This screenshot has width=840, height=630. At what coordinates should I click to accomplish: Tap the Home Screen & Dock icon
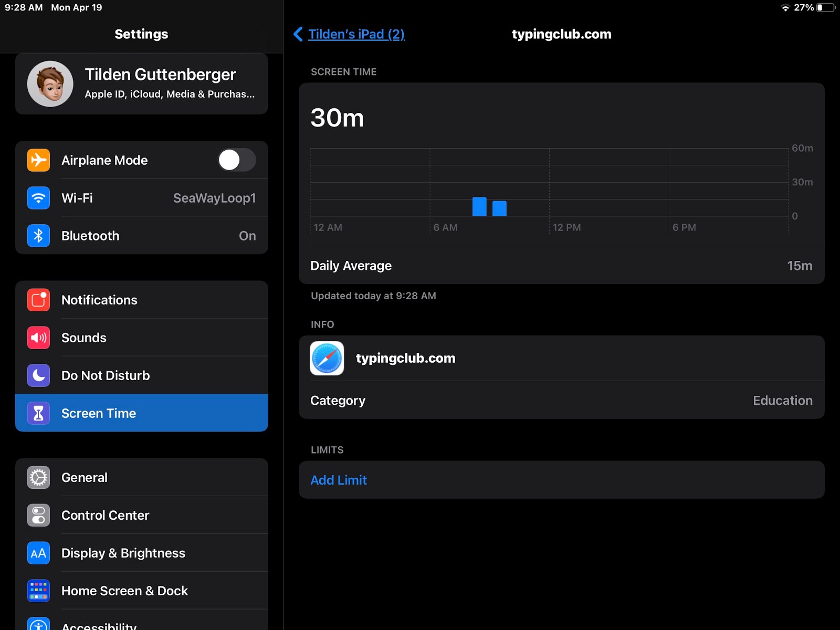click(38, 591)
